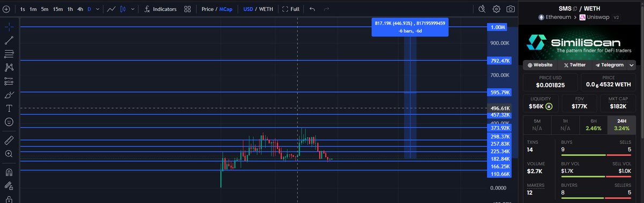
Task: Select the brush drawing tool
Action: click(9, 95)
